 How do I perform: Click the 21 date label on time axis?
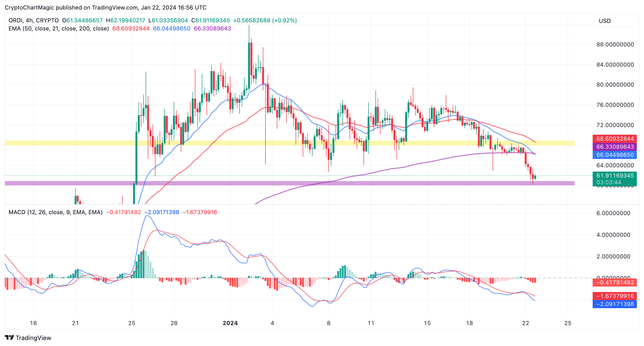[76, 323]
